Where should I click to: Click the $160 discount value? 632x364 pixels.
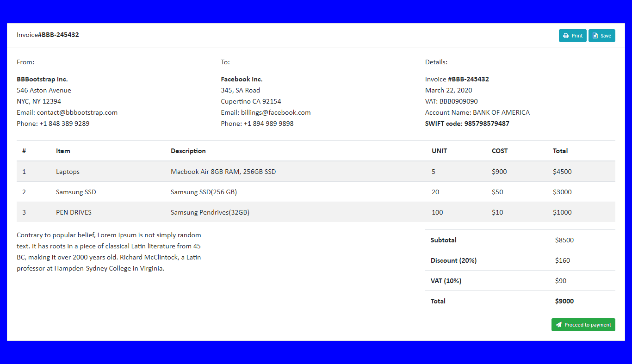pos(563,260)
